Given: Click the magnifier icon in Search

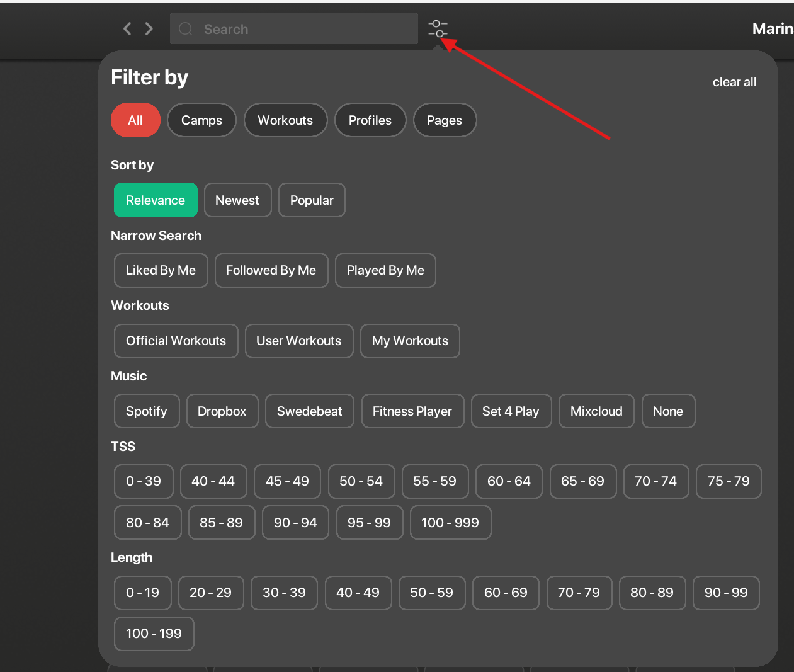Looking at the screenshot, I should 186,29.
